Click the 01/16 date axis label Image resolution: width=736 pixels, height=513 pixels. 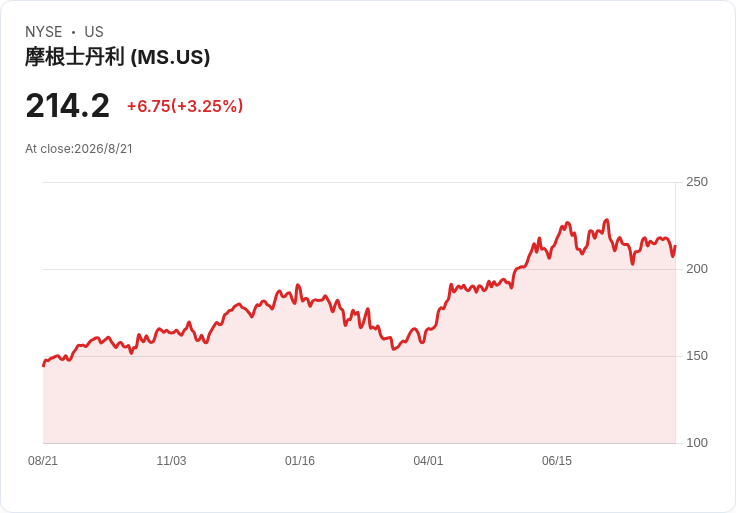[x=299, y=461]
